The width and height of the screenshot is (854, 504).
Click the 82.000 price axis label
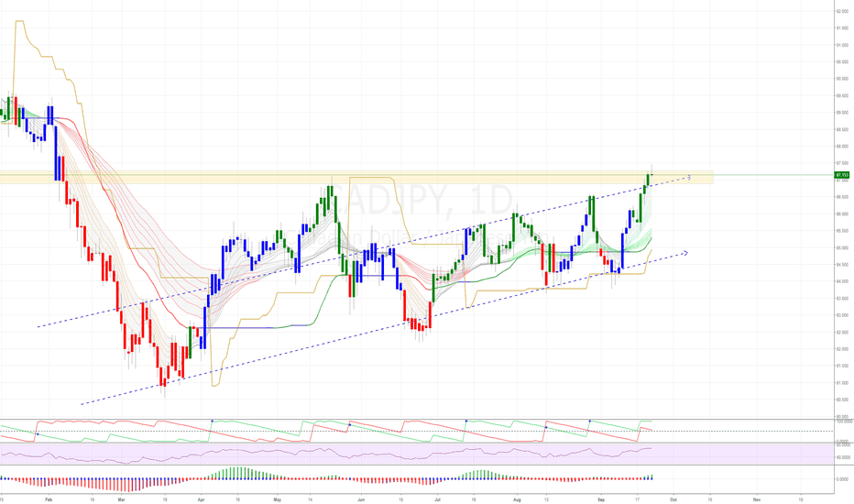coord(842,349)
